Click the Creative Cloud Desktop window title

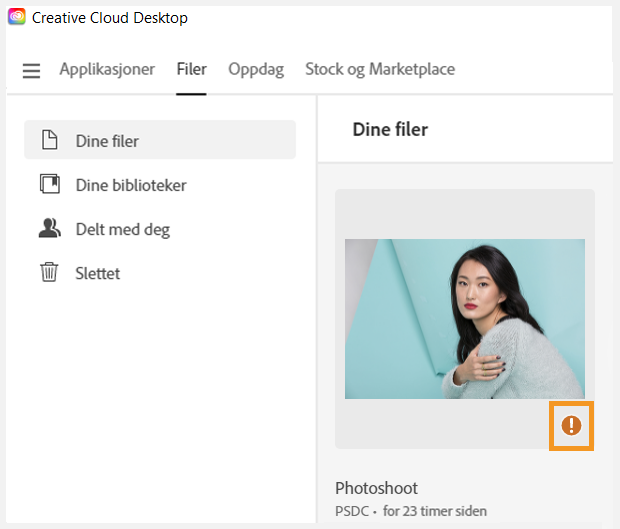110,18
